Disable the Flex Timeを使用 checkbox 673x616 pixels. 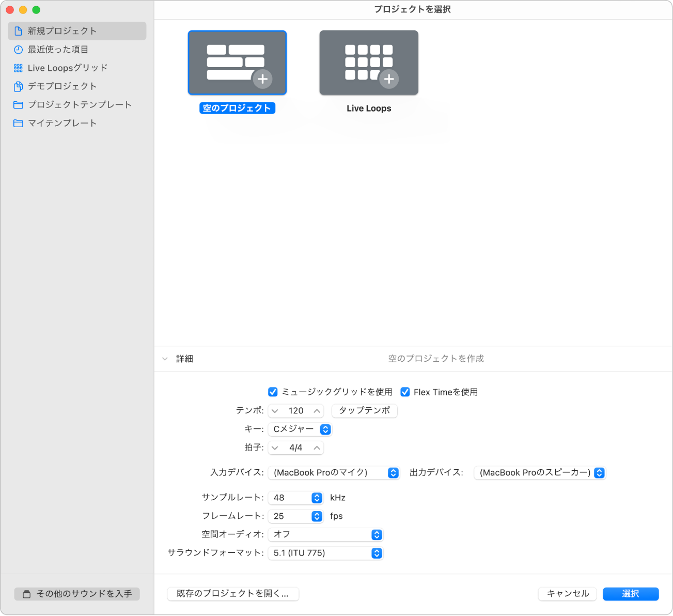point(405,392)
